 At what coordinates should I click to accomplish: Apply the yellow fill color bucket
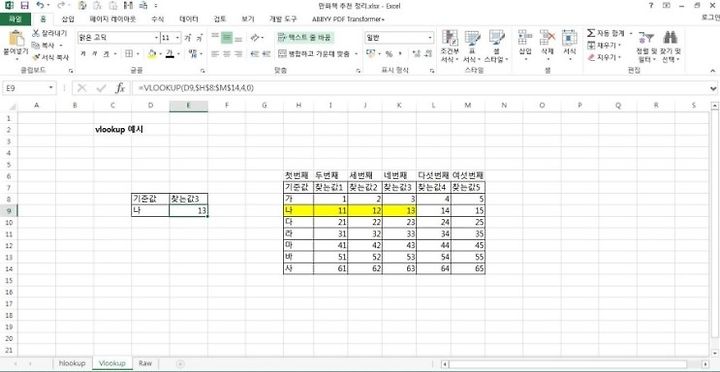(x=152, y=54)
